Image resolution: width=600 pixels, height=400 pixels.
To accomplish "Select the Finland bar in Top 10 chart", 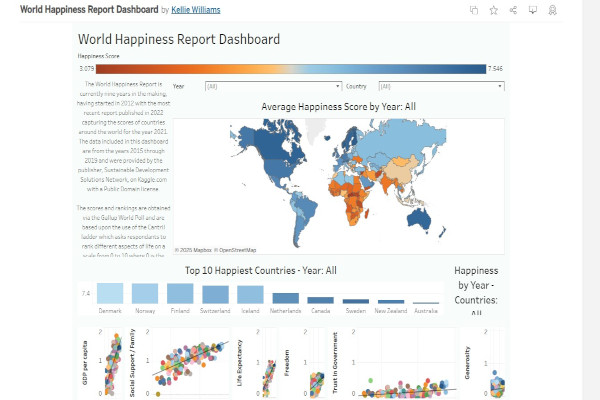I will tap(180, 293).
